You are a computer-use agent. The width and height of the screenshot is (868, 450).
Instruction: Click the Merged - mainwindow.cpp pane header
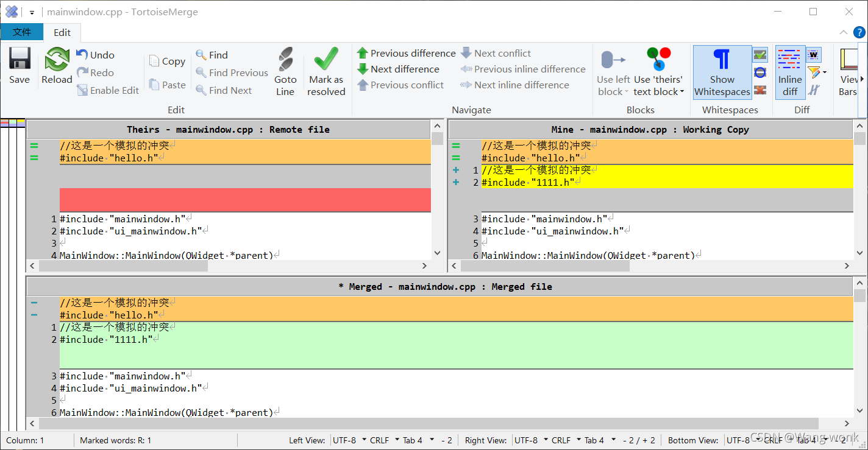point(439,286)
